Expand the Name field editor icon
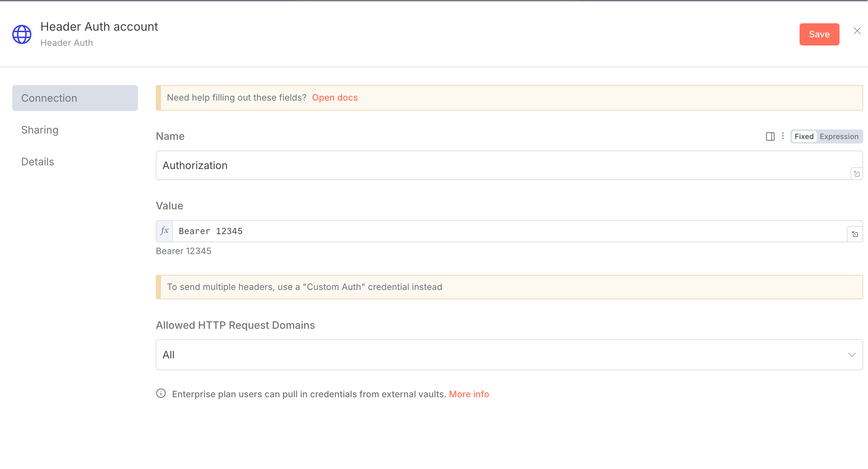Screen dimensions: 868x469 click(857, 174)
